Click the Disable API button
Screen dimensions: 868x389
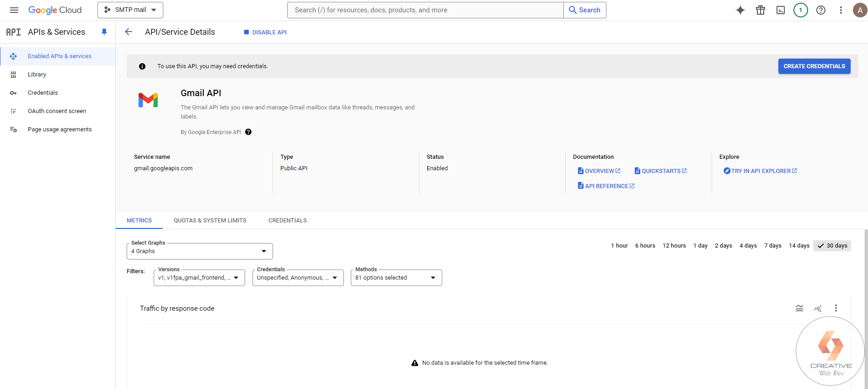click(x=265, y=32)
